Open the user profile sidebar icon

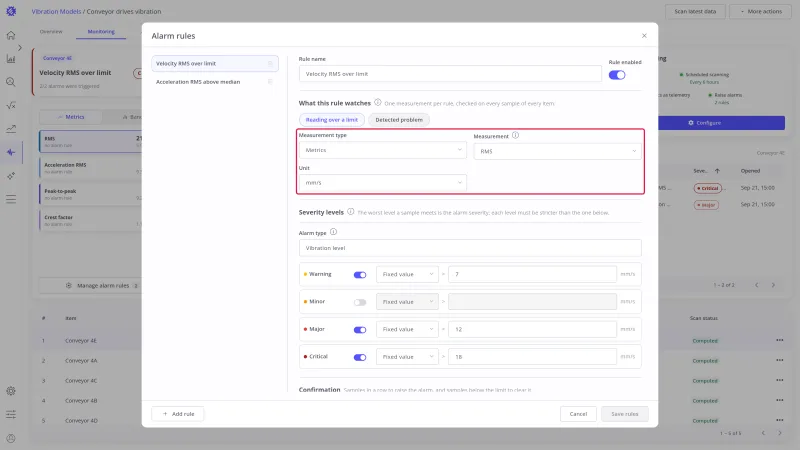[11, 438]
